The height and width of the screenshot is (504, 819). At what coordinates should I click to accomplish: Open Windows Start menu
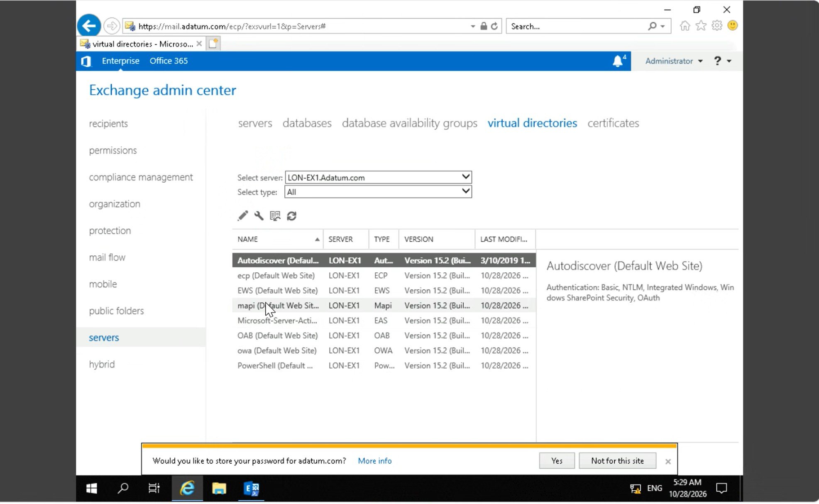point(91,489)
